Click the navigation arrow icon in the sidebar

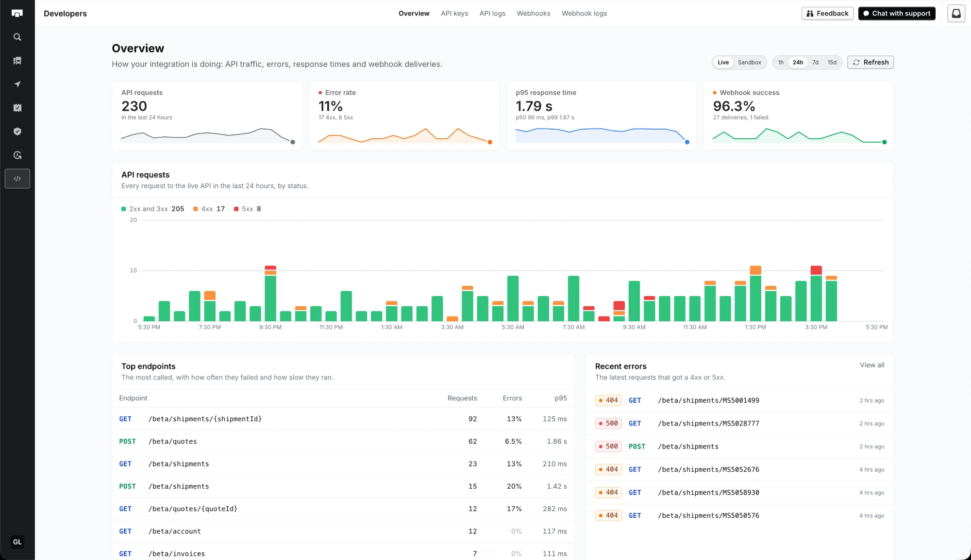pyautogui.click(x=17, y=84)
